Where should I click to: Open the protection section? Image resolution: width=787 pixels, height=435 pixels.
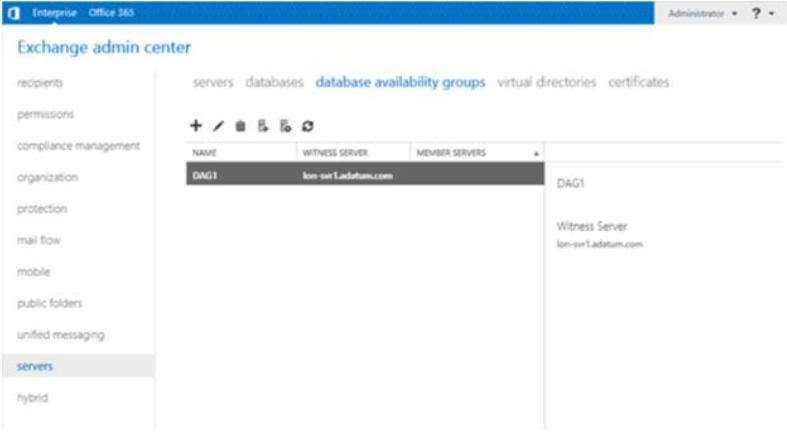(x=42, y=209)
